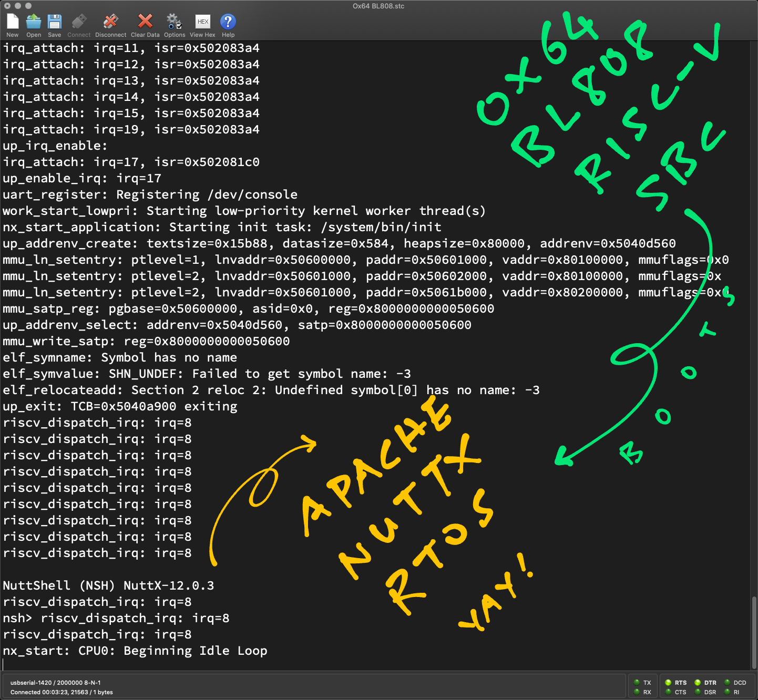Click the RI status LED

pyautogui.click(x=727, y=692)
